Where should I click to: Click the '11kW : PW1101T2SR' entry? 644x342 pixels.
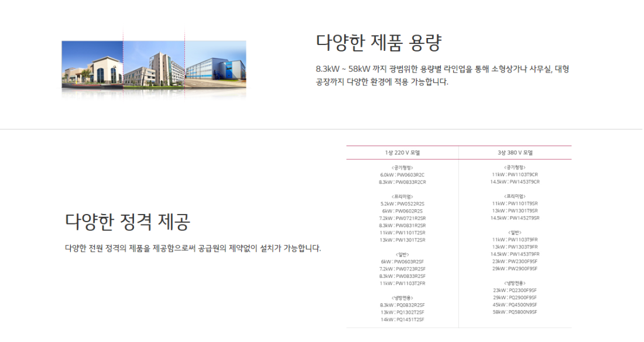coord(403,233)
